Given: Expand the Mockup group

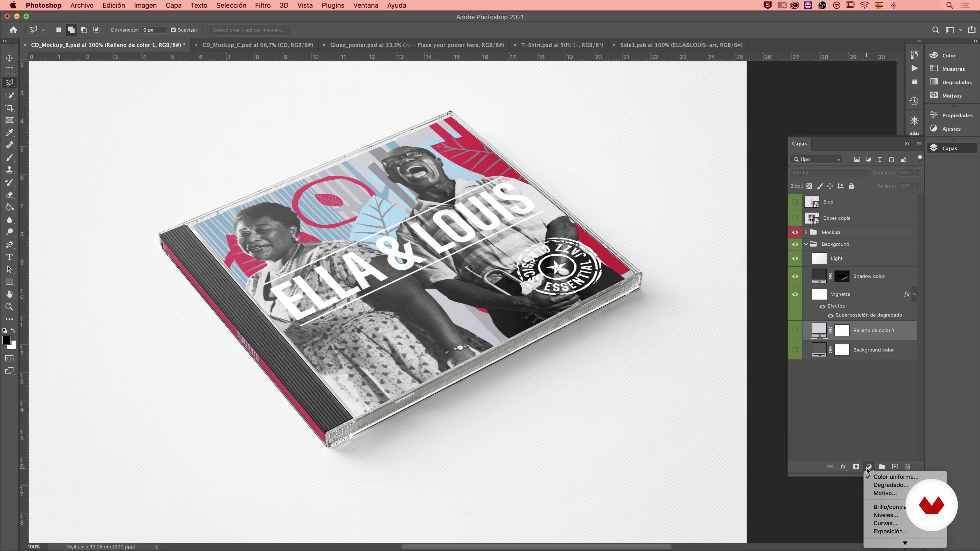Looking at the screenshot, I should point(806,232).
